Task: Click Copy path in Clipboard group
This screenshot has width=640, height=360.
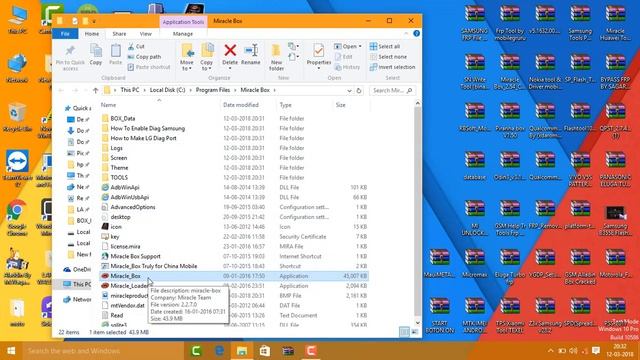Action: (x=144, y=57)
